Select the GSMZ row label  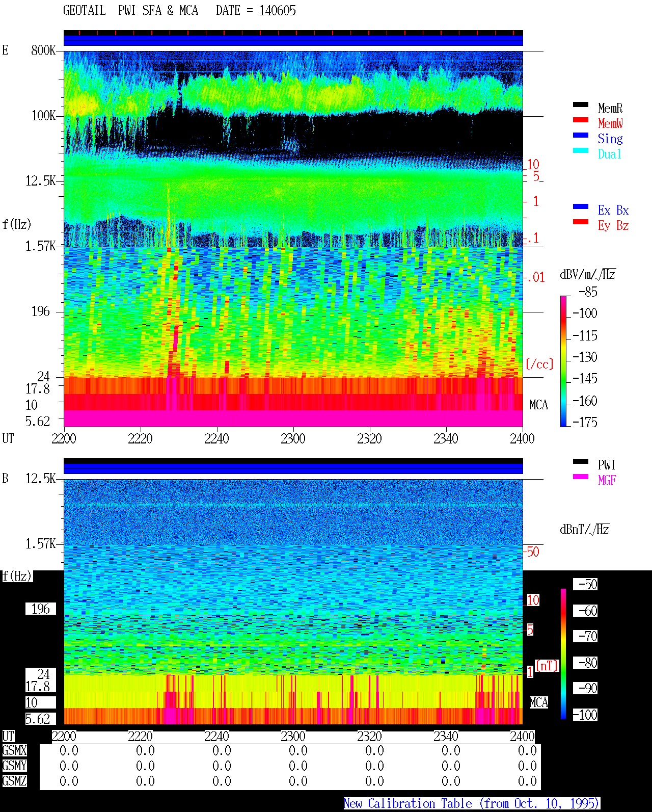[14, 781]
